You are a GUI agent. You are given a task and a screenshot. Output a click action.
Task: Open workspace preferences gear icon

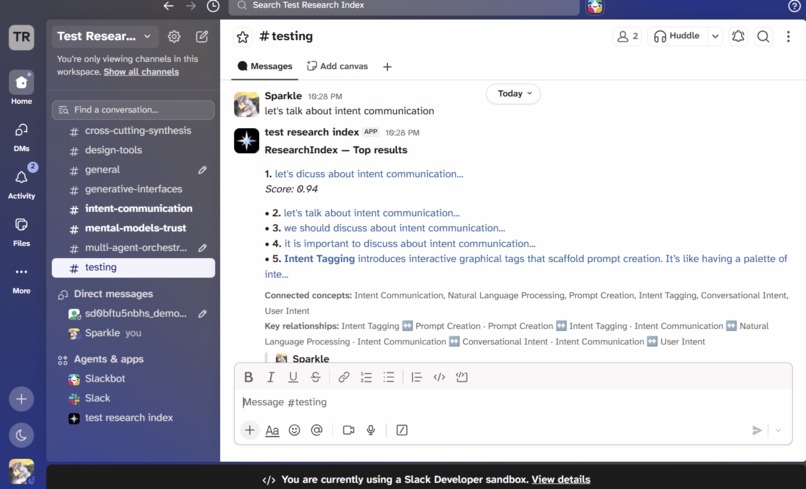pyautogui.click(x=174, y=37)
